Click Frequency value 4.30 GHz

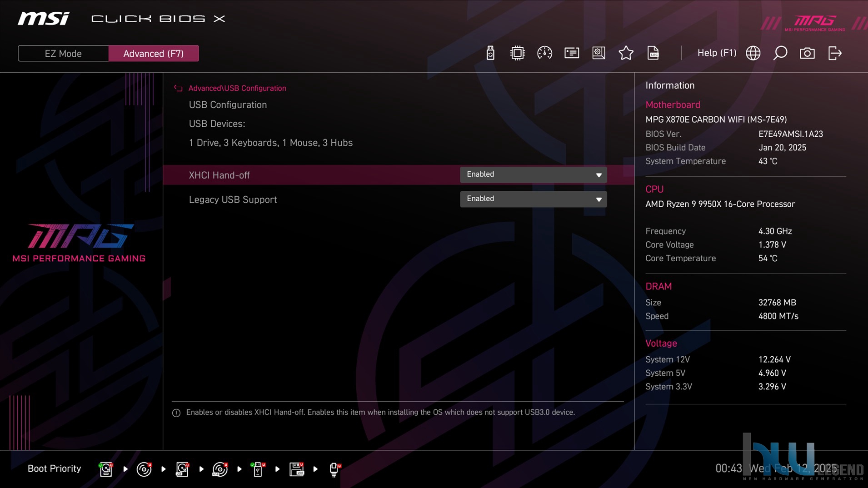point(775,231)
